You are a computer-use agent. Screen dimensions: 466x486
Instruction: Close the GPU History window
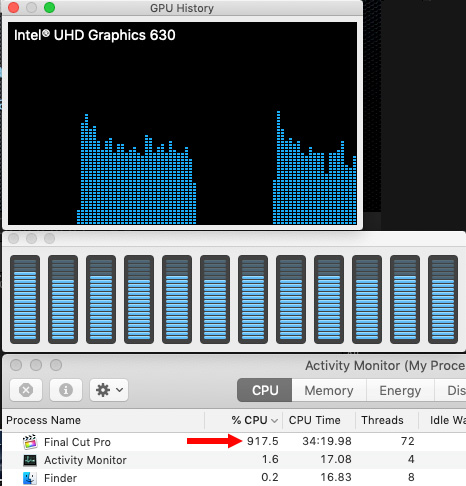click(x=14, y=8)
